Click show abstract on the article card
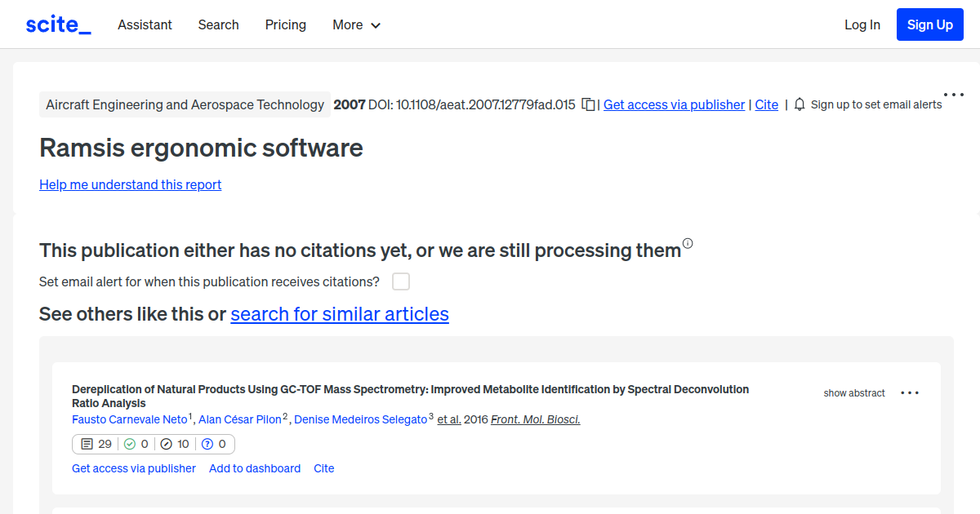The height and width of the screenshot is (514, 980). click(854, 392)
